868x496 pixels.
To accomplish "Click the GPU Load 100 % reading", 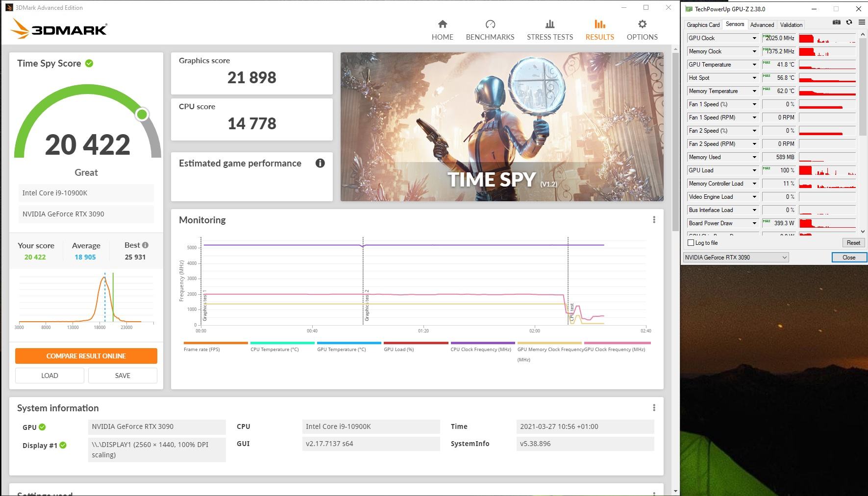I will 778,170.
